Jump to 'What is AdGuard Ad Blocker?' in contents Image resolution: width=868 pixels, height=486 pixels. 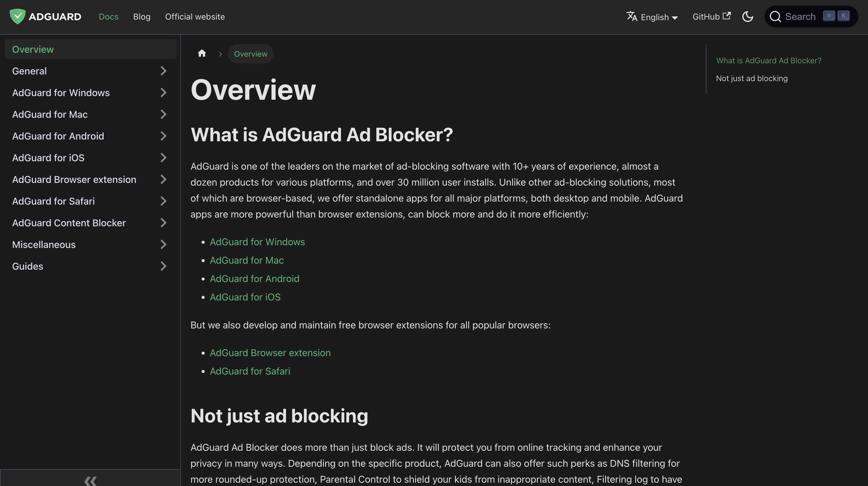769,61
